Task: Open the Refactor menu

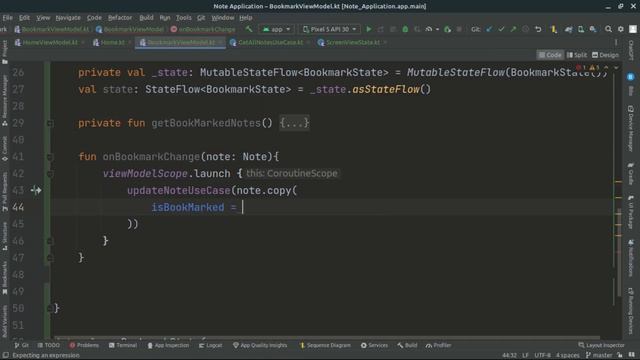Action: (120, 18)
